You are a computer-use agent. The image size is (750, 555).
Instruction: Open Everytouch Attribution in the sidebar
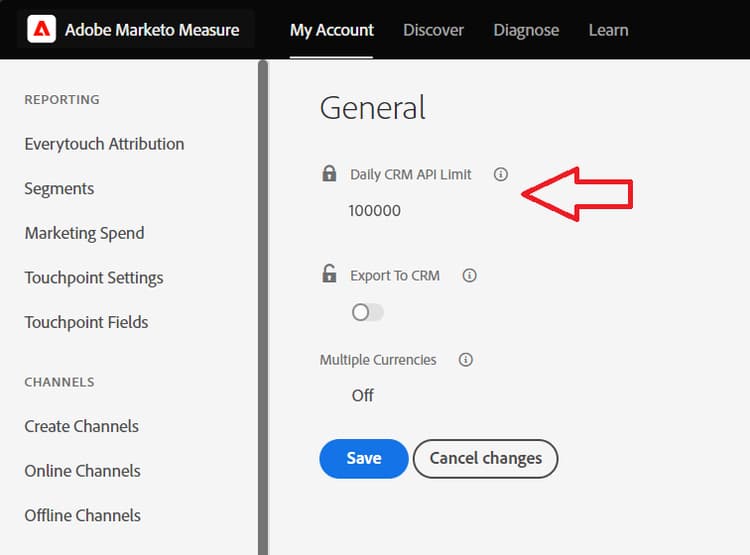pyautogui.click(x=104, y=144)
